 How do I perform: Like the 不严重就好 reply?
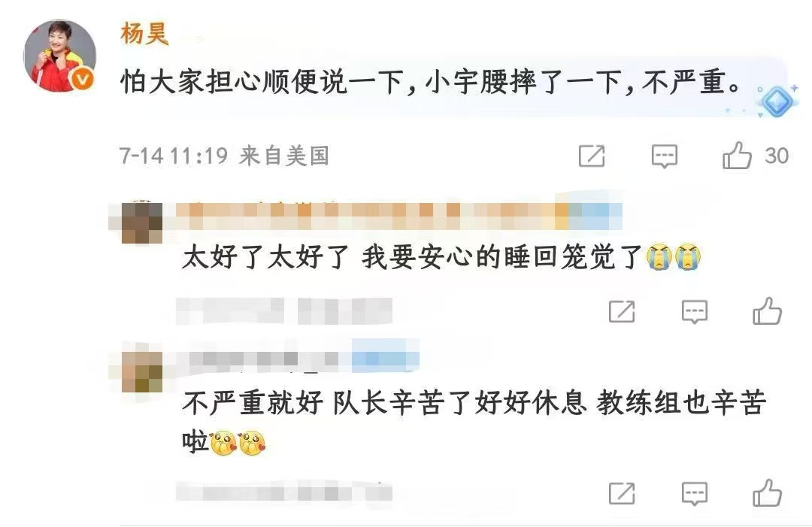click(767, 493)
